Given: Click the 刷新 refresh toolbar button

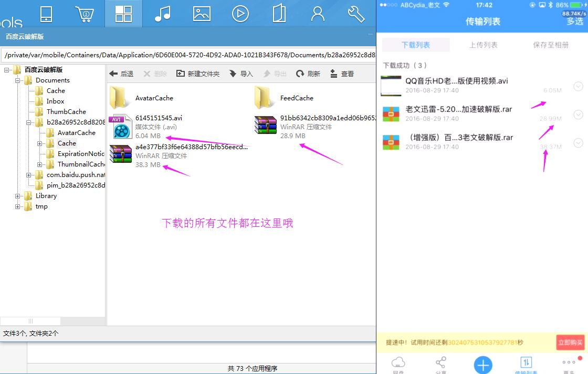Looking at the screenshot, I should coord(308,74).
